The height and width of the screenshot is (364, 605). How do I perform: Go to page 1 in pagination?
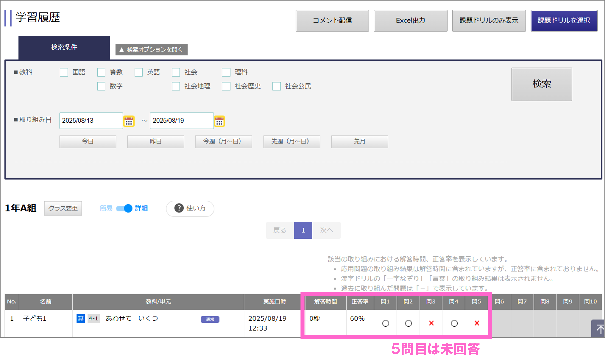click(303, 230)
